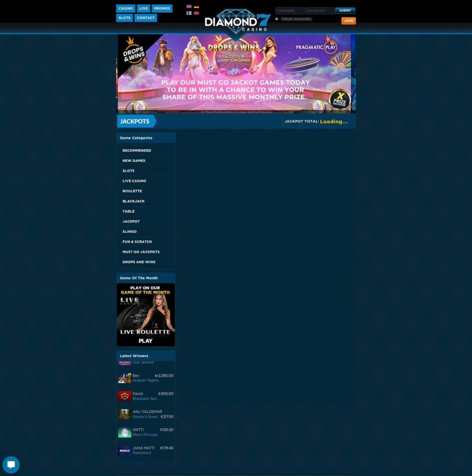Viewport: 472px width, 476px height.
Task: Click the Jackpots section heading
Action: (135, 121)
